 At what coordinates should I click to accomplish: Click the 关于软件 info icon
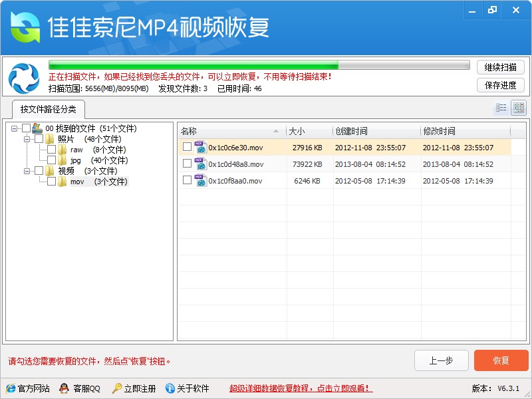click(x=170, y=388)
